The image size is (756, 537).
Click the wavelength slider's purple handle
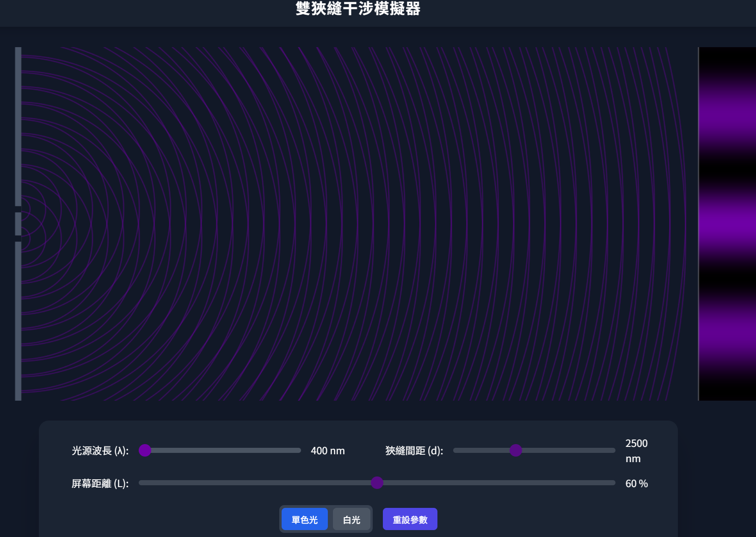point(145,450)
